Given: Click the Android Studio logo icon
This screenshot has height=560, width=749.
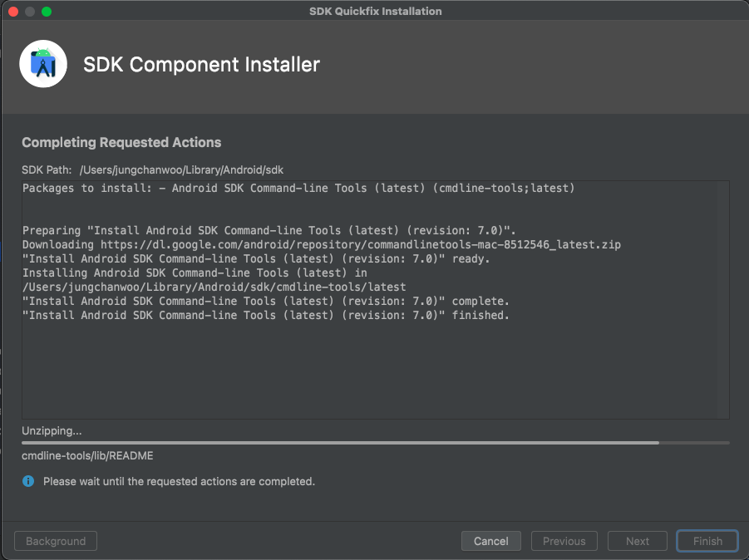Looking at the screenshot, I should [x=43, y=64].
